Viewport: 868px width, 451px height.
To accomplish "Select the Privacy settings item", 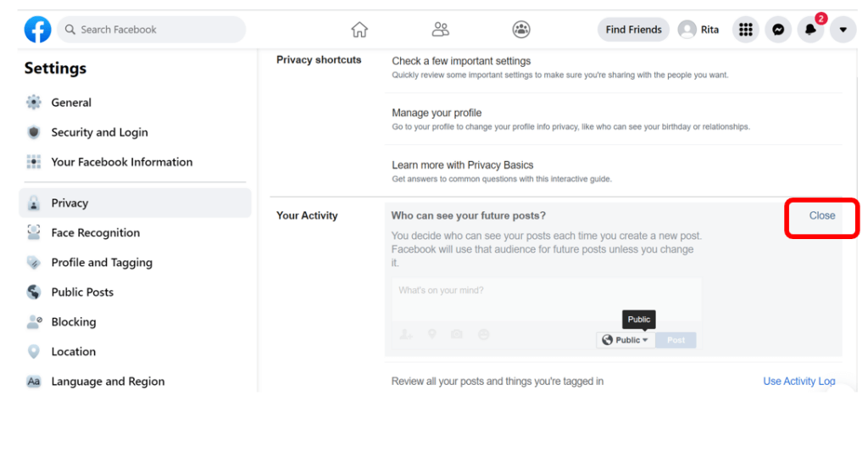I will point(135,203).
